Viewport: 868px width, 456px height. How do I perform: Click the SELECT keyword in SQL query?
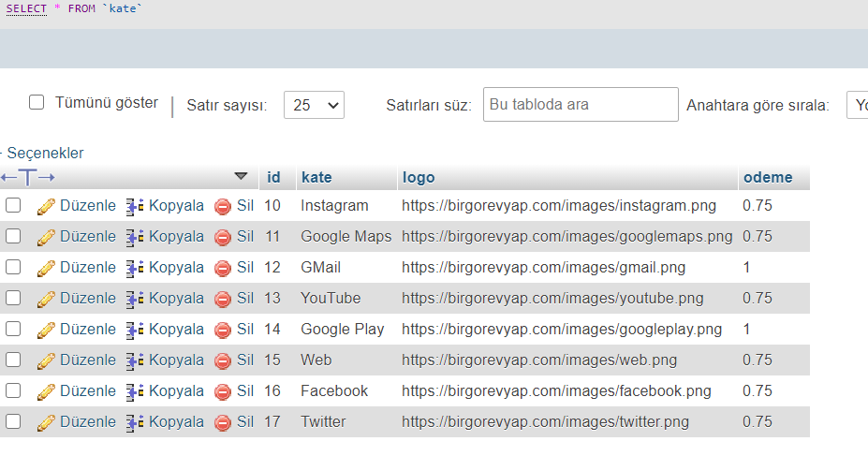point(26,8)
